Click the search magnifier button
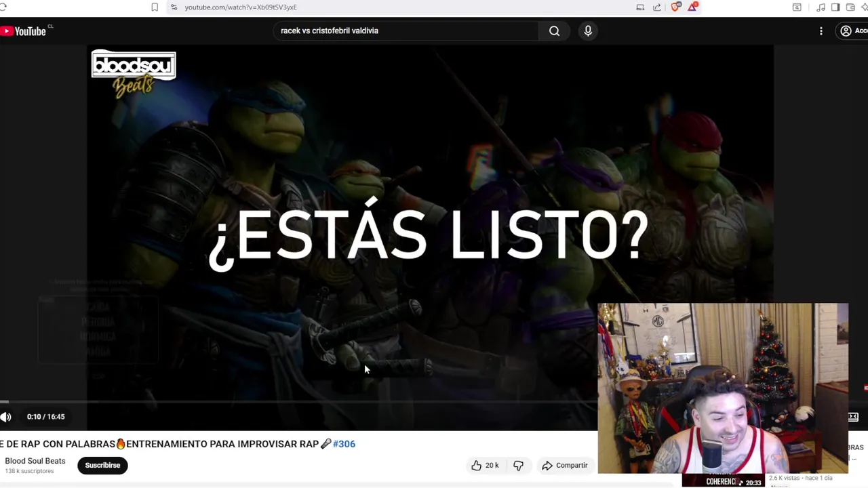Screen dimensions: 868x488 pyautogui.click(x=555, y=30)
